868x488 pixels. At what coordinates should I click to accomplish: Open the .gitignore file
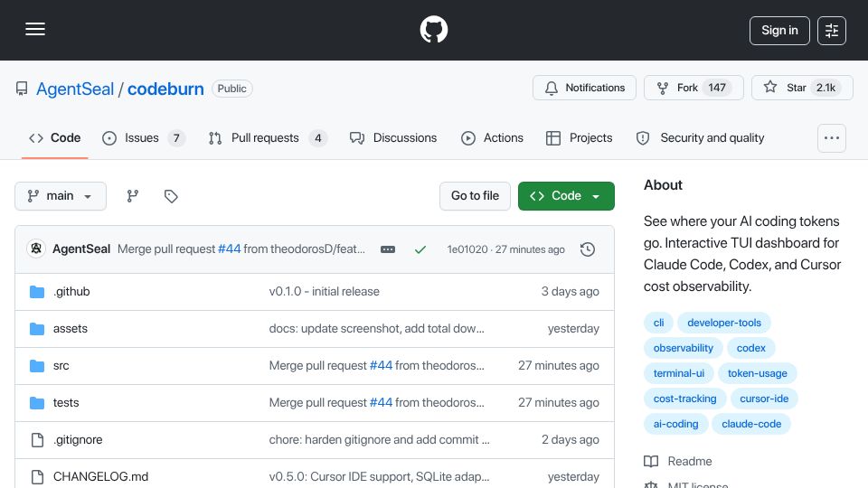point(78,440)
